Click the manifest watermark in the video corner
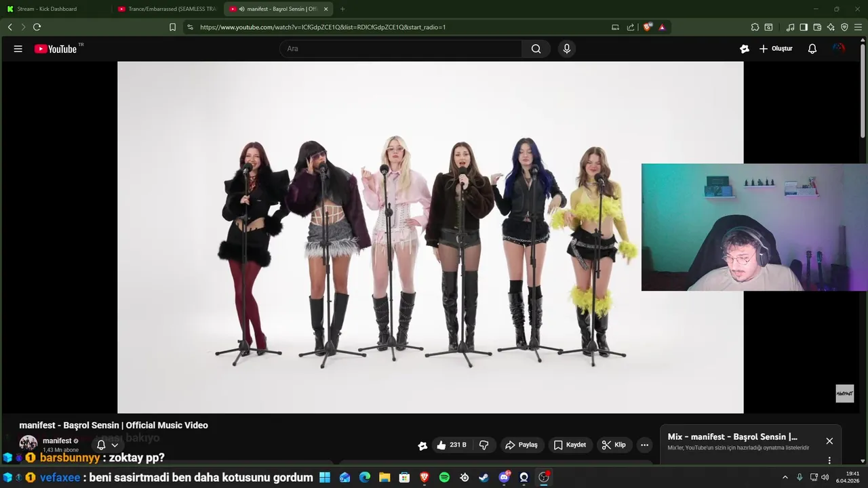Viewport: 868px width, 488px height. tap(844, 393)
